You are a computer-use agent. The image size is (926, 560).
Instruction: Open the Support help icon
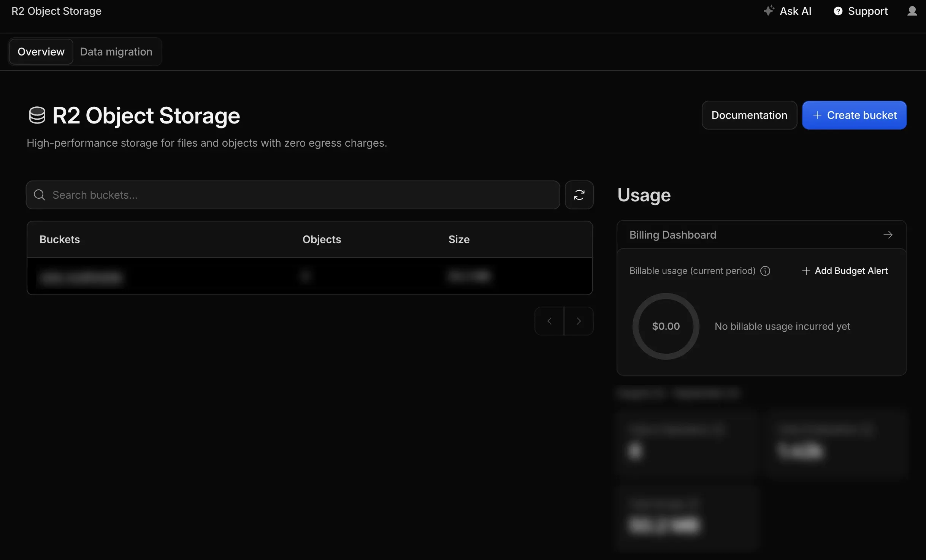pyautogui.click(x=838, y=11)
